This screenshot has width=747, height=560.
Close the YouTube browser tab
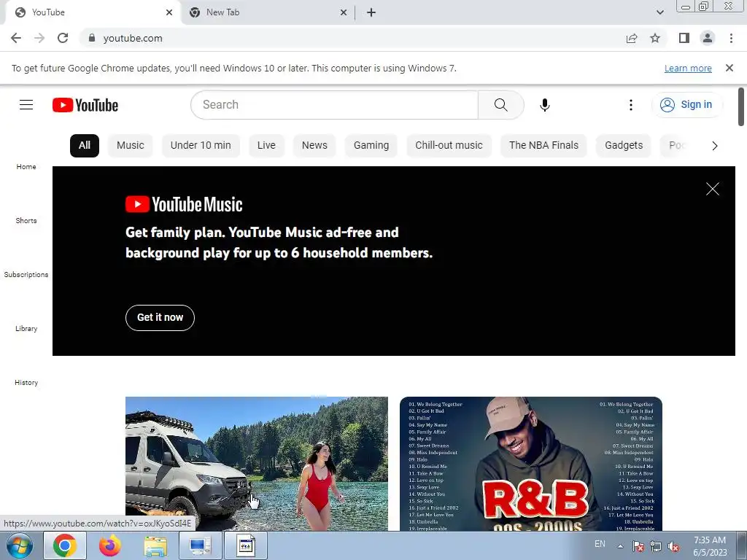coord(169,13)
